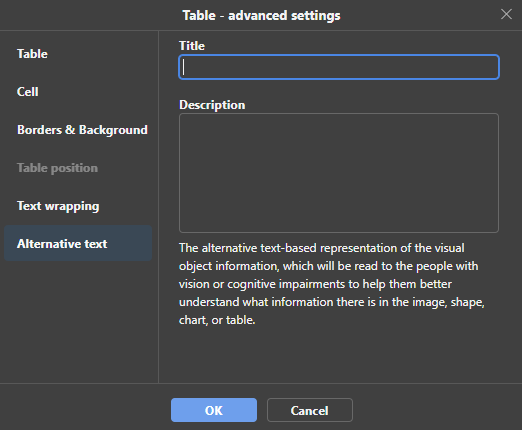
Task: Click inside the Description text area
Action: tap(339, 173)
